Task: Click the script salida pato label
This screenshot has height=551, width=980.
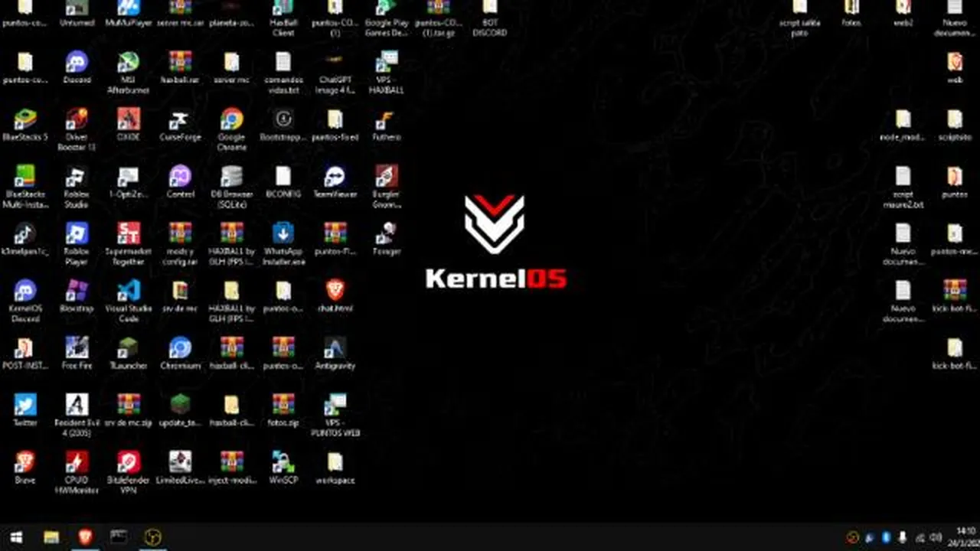Action: 800,28
